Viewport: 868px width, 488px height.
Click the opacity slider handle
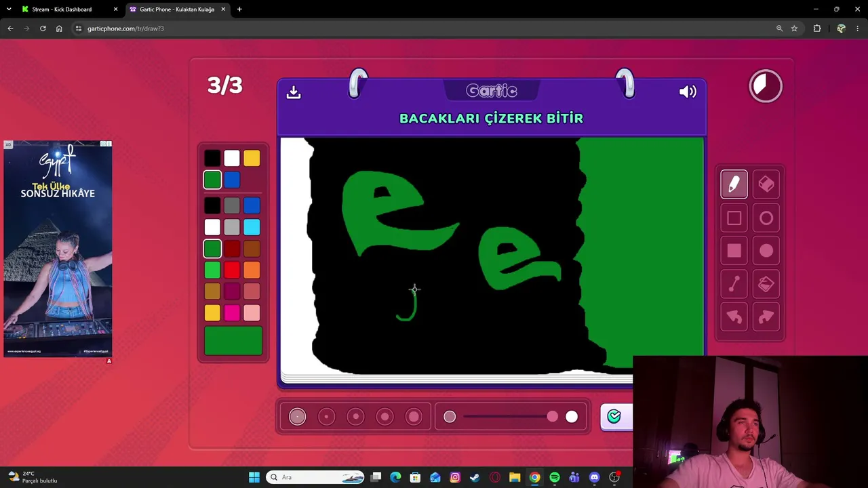pyautogui.click(x=553, y=417)
